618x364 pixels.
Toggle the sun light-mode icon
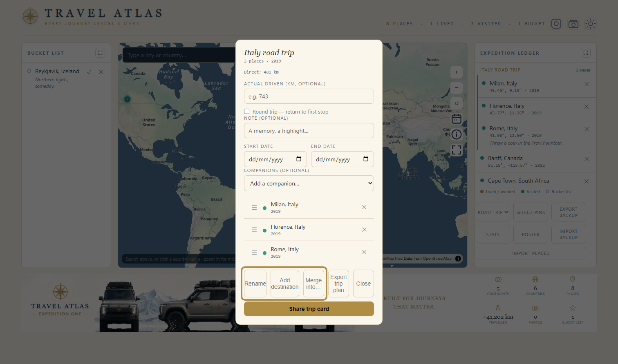coord(591,24)
